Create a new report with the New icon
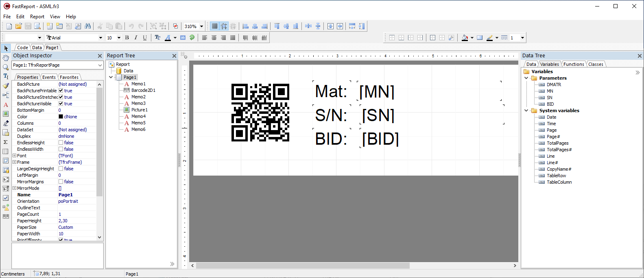This screenshot has width=644, height=278. click(9, 26)
